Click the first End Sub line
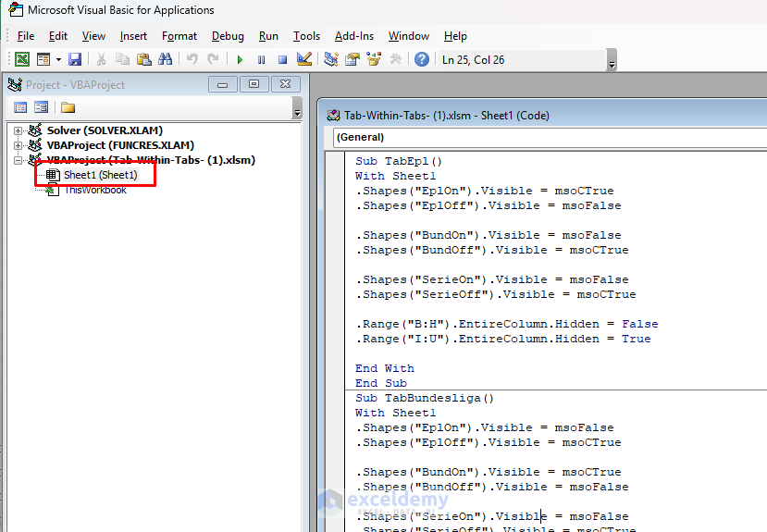Viewport: 767px width, 532px height. (x=381, y=383)
